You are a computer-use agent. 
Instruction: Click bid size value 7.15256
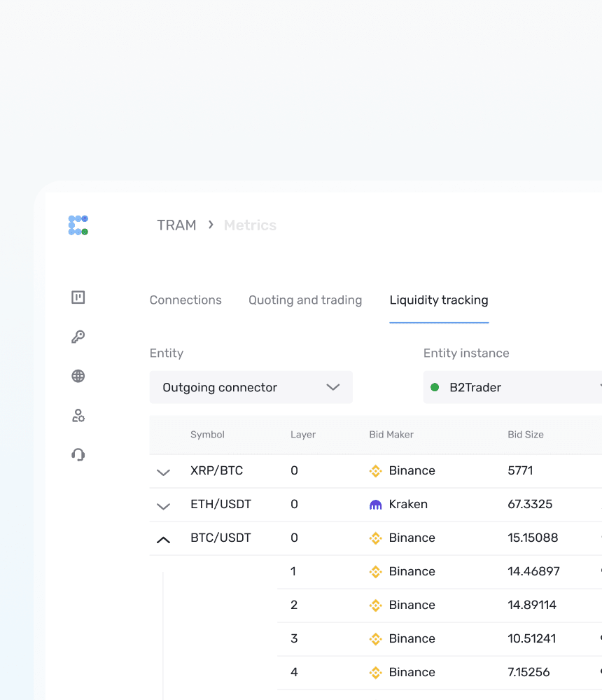(528, 672)
